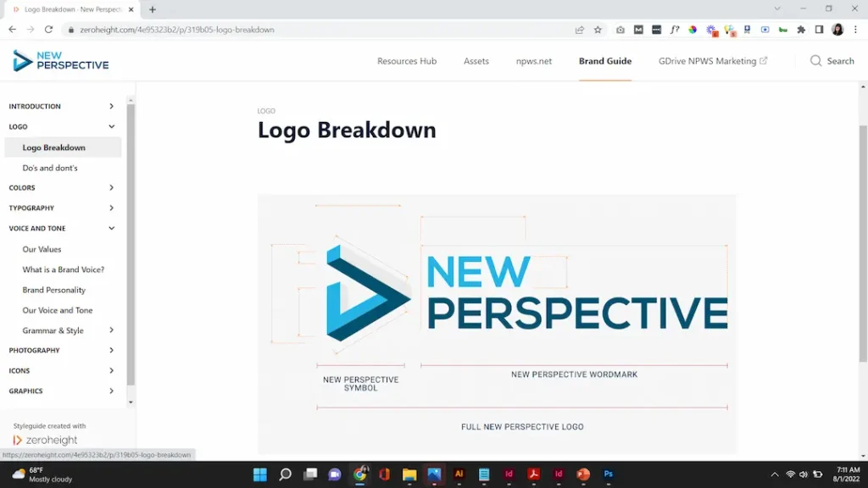Open the Windows Start menu
Image resolution: width=868 pixels, height=488 pixels.
[x=260, y=474]
